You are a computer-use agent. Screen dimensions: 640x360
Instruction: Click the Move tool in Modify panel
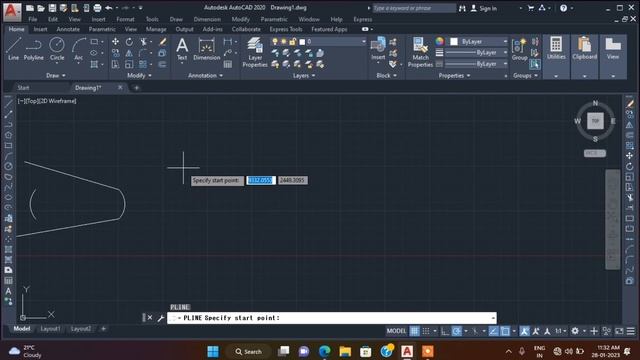pos(116,42)
